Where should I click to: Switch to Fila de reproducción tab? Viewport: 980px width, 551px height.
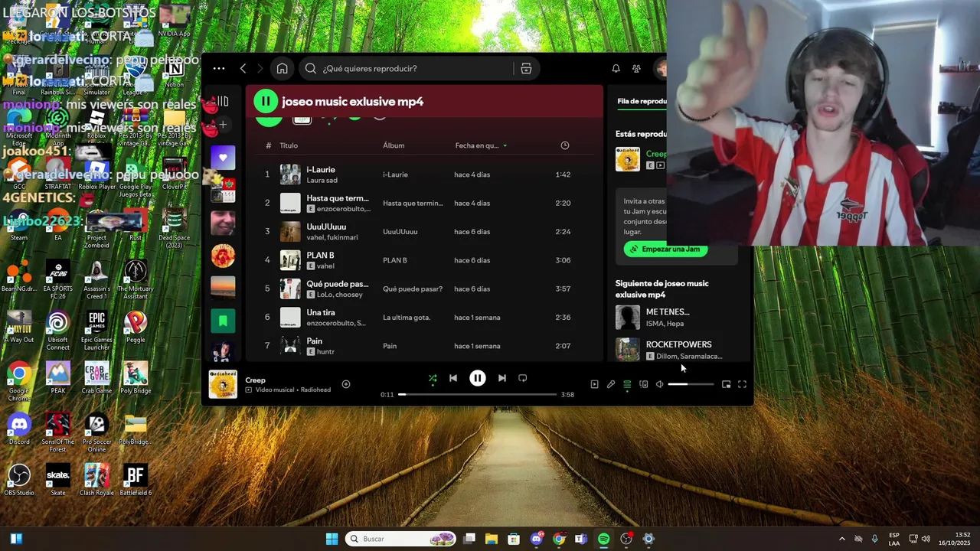pyautogui.click(x=642, y=101)
